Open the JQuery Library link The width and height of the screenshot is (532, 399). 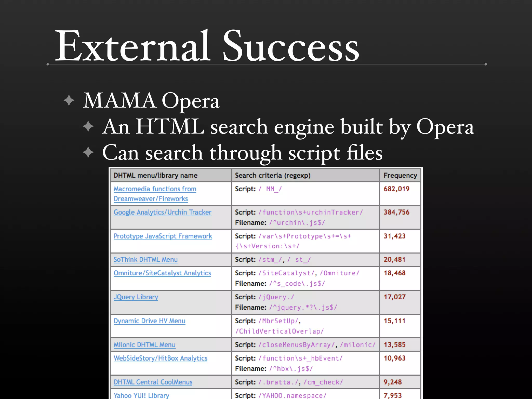click(x=136, y=297)
